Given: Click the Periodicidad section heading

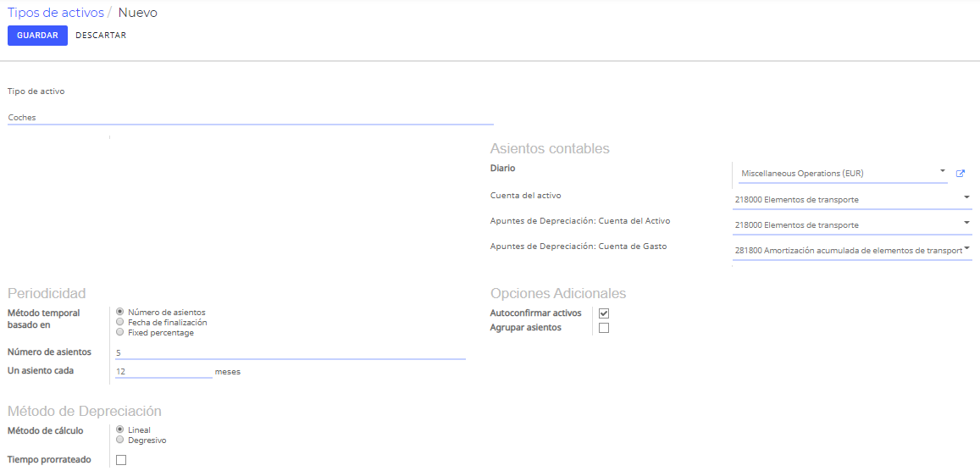Looking at the screenshot, I should [47, 294].
